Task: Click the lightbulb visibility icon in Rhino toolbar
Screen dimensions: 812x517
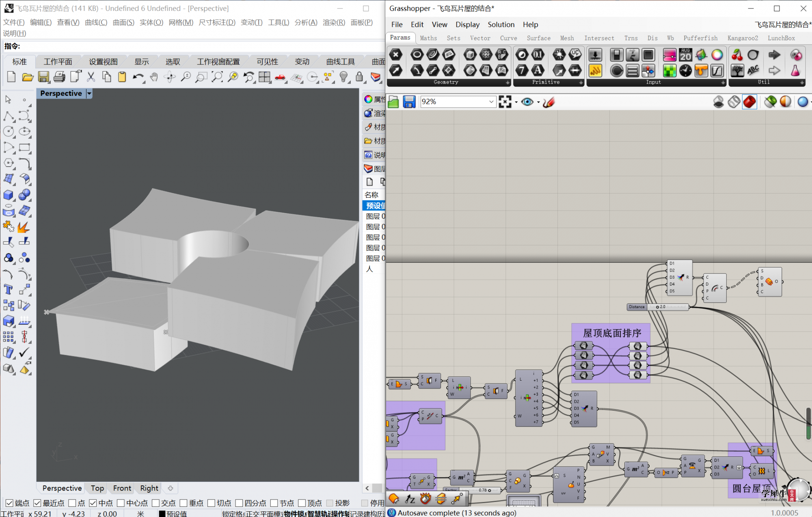Action: tap(344, 77)
